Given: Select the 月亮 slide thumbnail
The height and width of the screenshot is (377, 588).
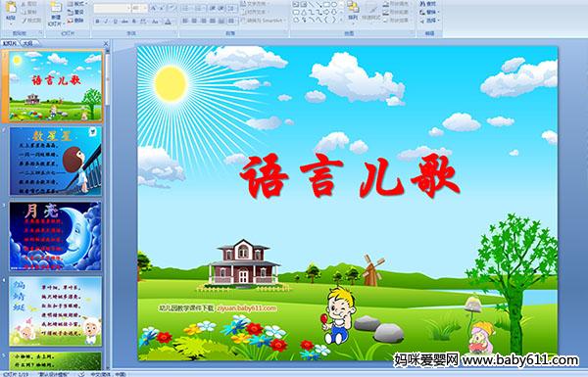Looking at the screenshot, I should 56,236.
